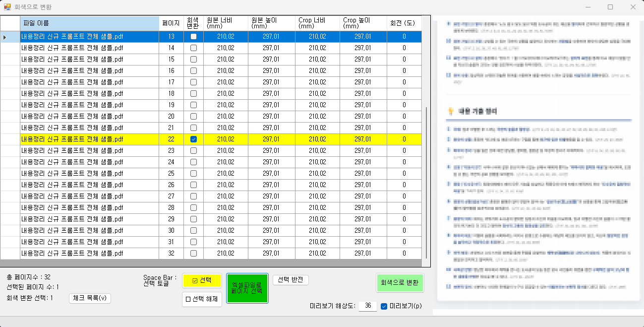Toggle the 미리보기(p) preview checkbox

click(384, 306)
